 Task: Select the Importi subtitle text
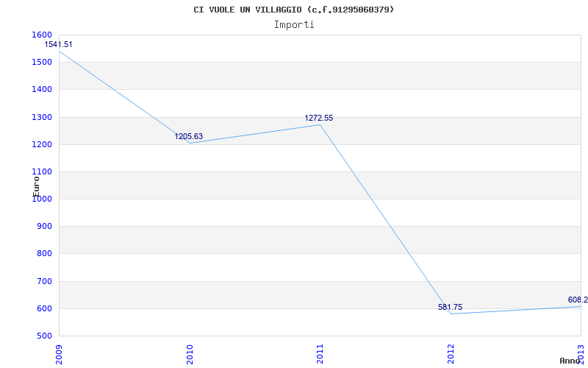(x=294, y=25)
